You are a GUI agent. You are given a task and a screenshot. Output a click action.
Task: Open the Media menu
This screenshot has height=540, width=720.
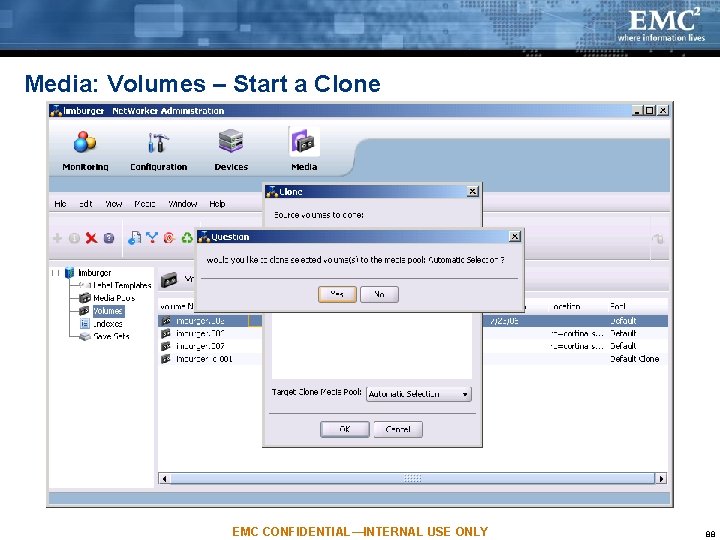[x=145, y=204]
